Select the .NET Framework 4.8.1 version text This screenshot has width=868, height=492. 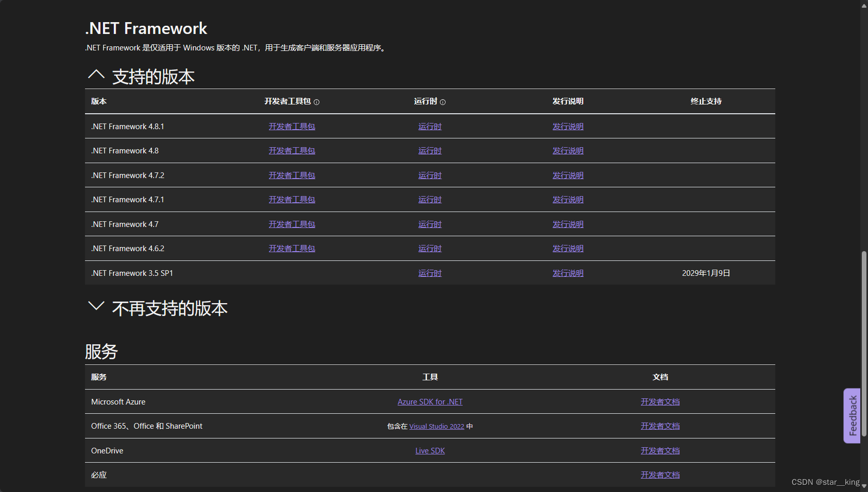[128, 127]
